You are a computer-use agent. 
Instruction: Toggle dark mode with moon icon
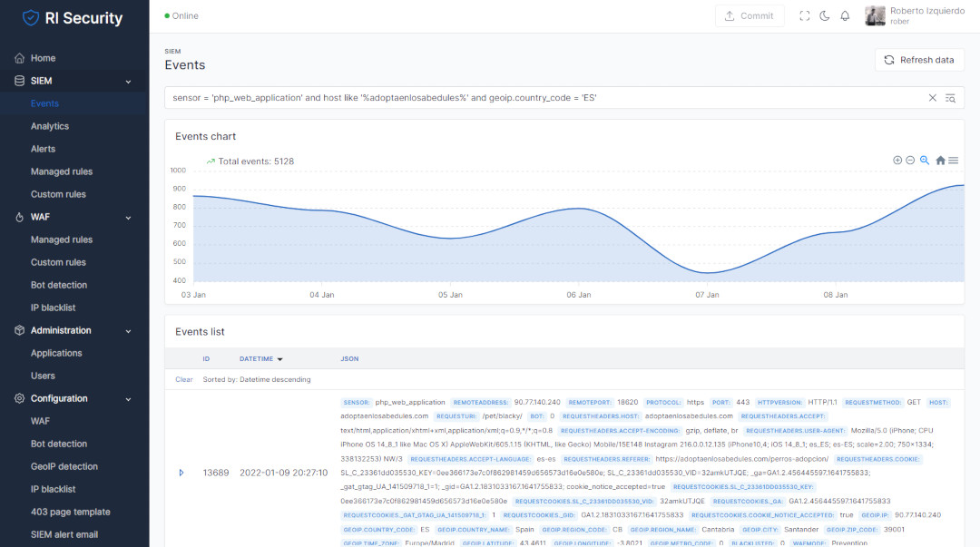[x=825, y=16]
